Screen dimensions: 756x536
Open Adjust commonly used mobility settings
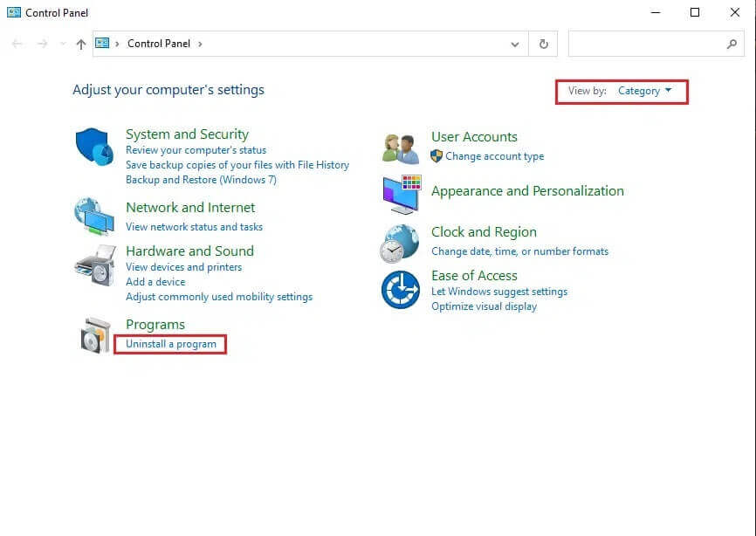pos(219,297)
